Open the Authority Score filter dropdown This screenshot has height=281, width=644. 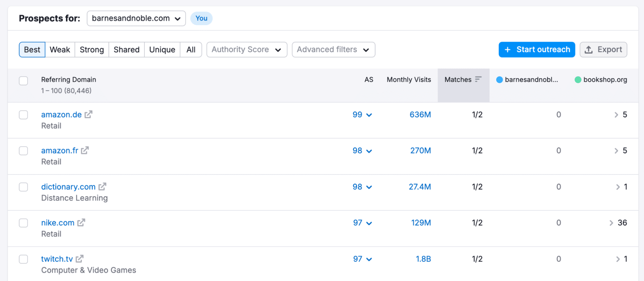[x=247, y=50]
